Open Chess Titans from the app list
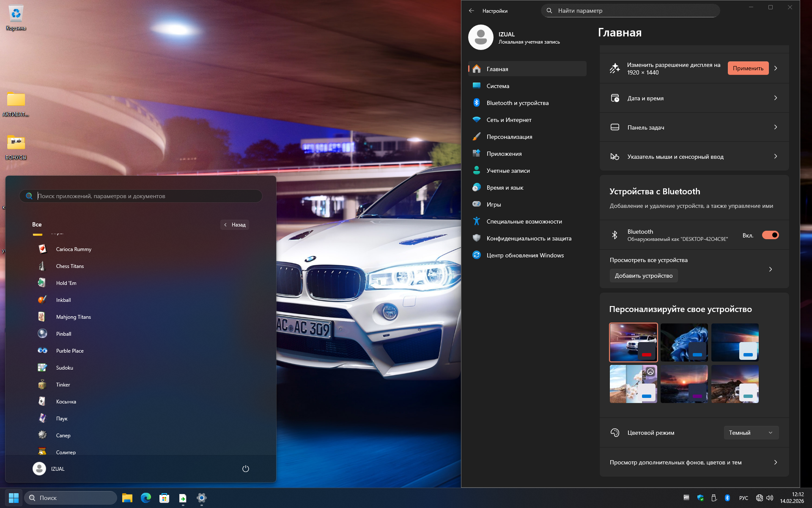This screenshot has width=812, height=508. point(70,266)
